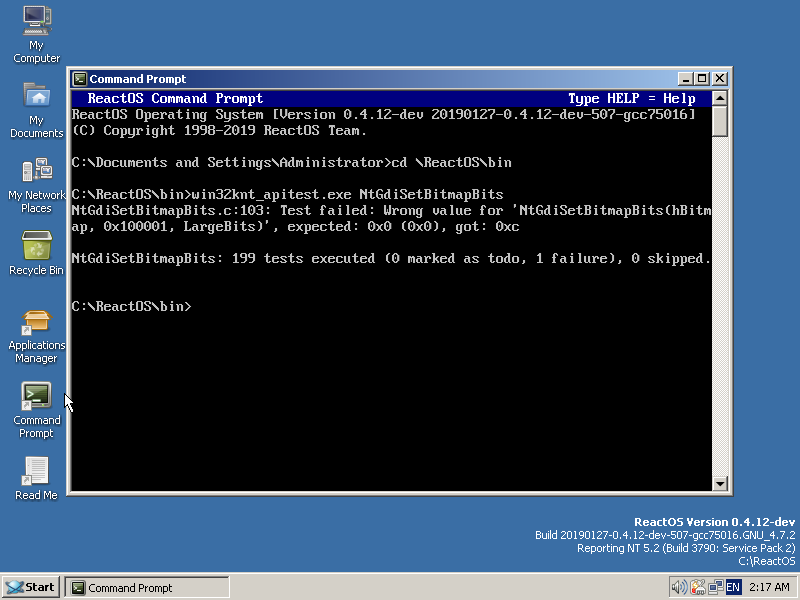Select the My Documents desktop icon

(x=36, y=110)
